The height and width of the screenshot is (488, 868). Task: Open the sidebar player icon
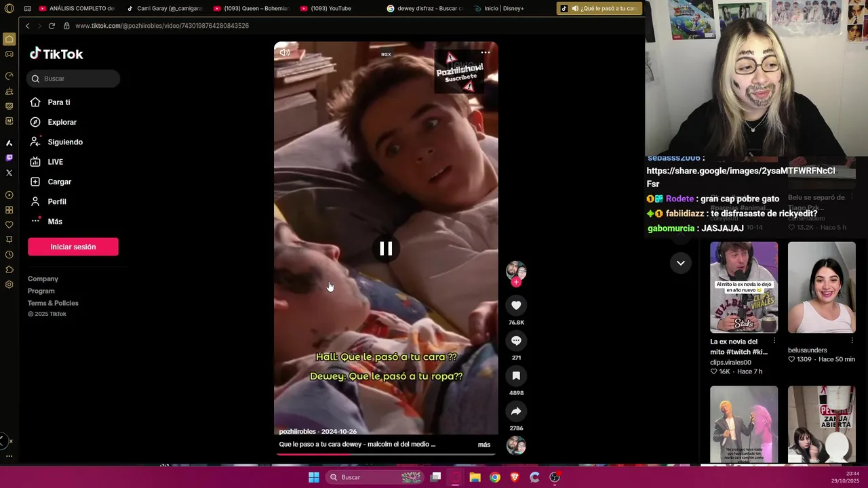click(9, 195)
